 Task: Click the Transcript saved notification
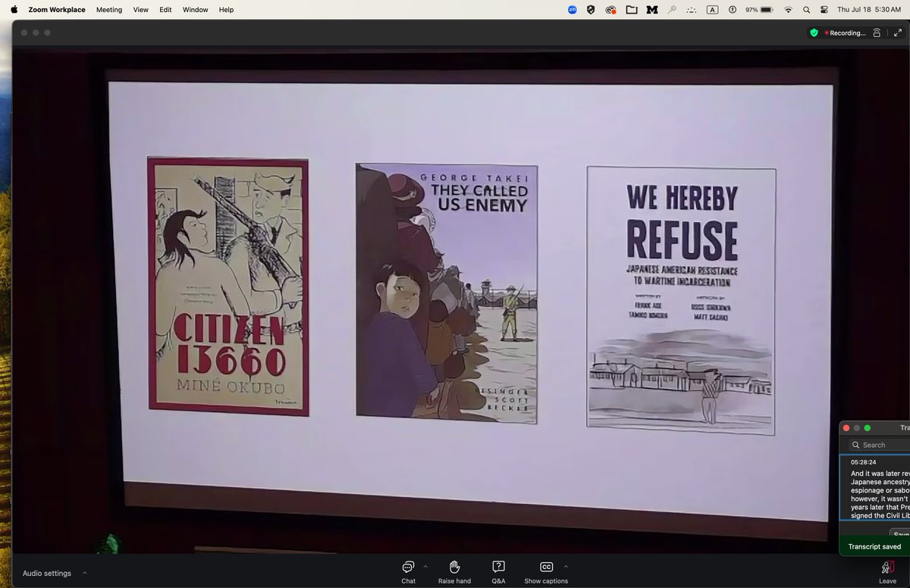coord(874,546)
